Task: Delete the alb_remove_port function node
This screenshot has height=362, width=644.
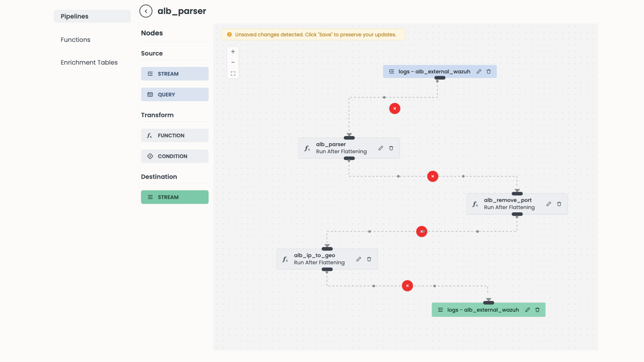Action: coord(559,204)
